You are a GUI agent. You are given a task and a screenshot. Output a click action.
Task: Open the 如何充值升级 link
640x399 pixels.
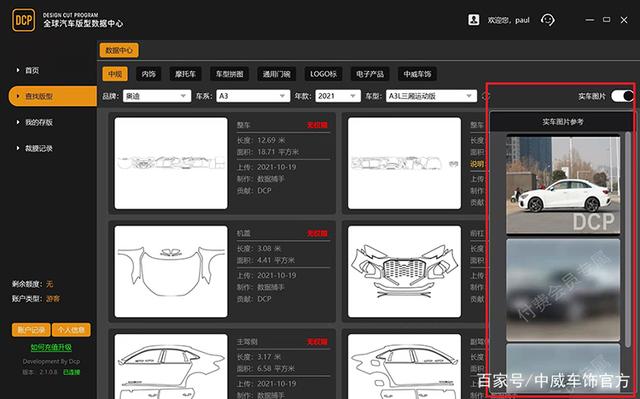[x=51, y=347]
